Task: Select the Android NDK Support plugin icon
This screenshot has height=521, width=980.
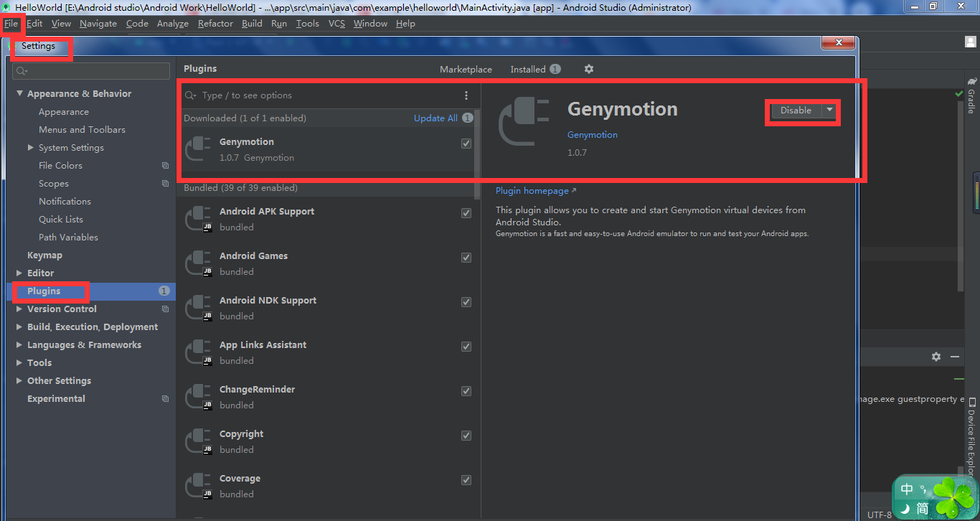Action: [198, 308]
